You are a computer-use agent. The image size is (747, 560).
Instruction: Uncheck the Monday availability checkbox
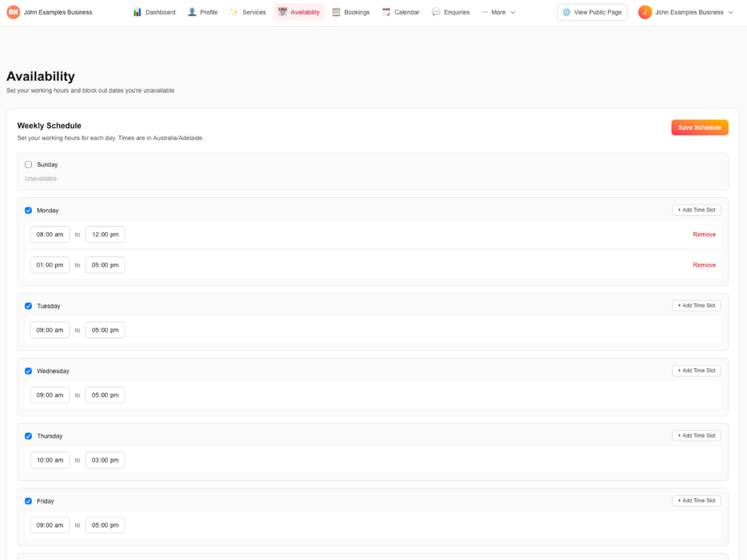click(x=28, y=210)
